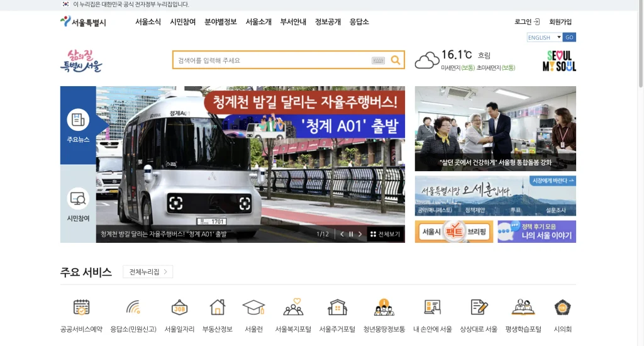
Task: Open the 투표 link
Action: 516,210
